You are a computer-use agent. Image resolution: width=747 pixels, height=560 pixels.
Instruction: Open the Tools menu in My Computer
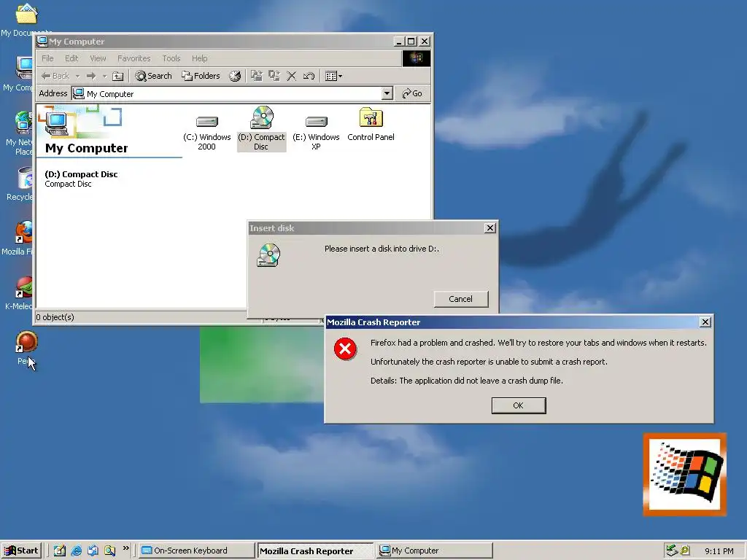(171, 58)
